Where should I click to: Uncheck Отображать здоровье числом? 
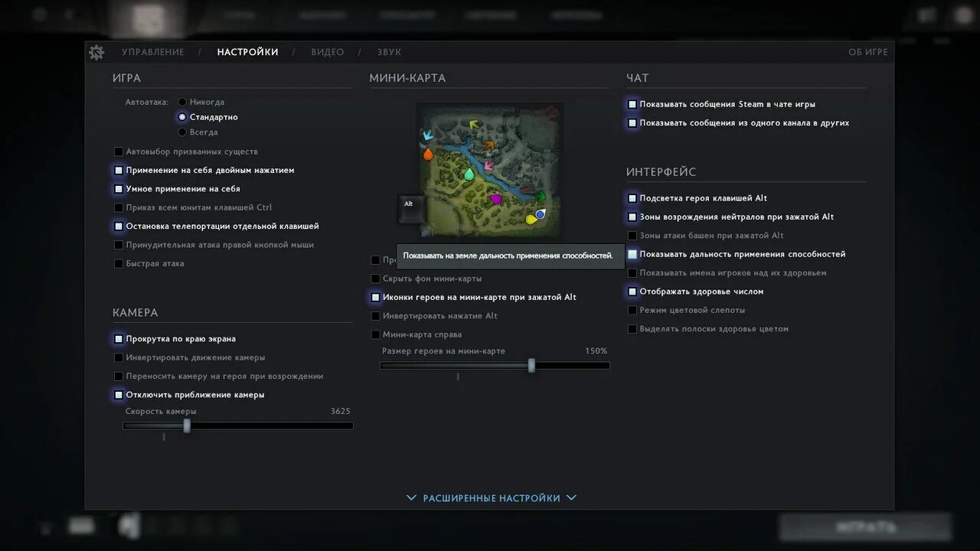tap(632, 292)
